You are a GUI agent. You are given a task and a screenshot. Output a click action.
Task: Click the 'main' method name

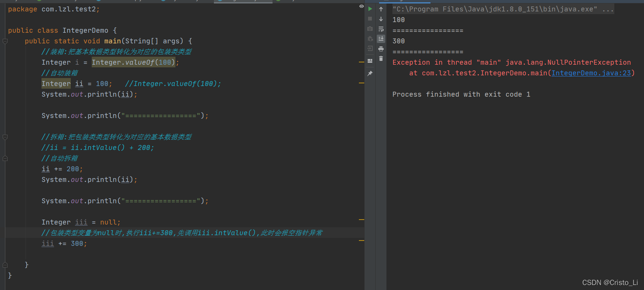[x=113, y=41]
